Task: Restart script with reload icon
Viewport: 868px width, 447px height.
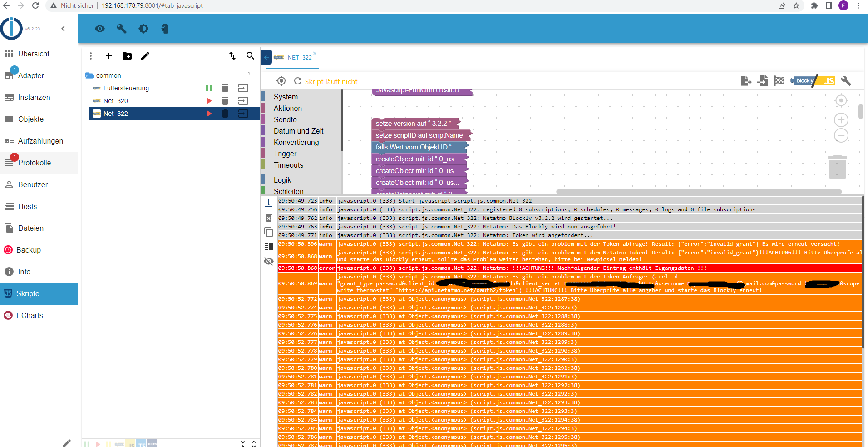Action: (x=298, y=81)
